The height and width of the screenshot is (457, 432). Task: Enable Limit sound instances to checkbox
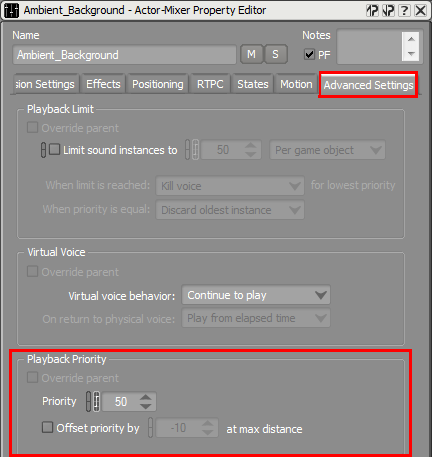55,149
